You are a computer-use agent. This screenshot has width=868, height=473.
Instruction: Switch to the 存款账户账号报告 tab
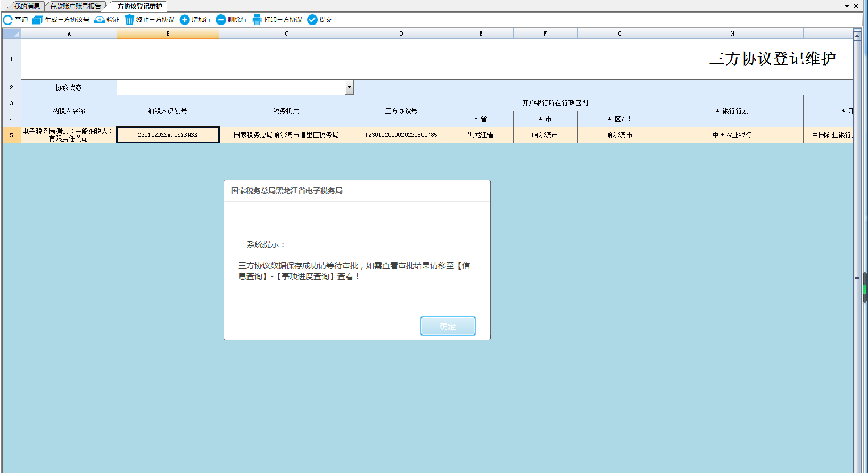[x=75, y=6]
